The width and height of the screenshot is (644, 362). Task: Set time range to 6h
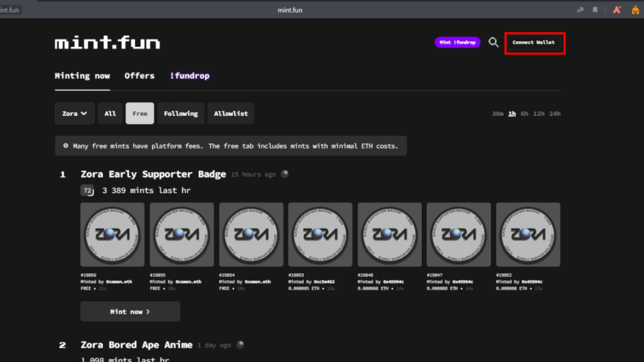click(x=525, y=114)
